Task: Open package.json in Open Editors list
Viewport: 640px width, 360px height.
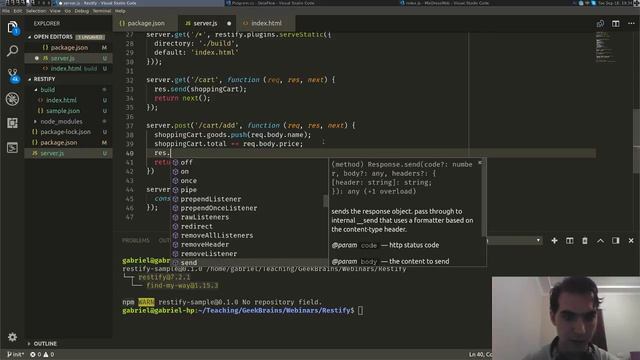Action: tap(69, 47)
